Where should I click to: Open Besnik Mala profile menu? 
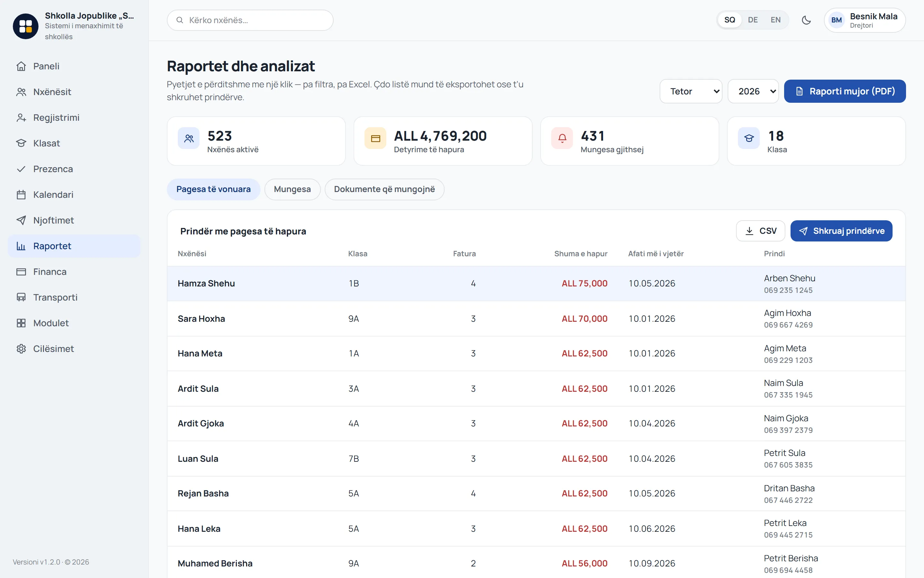[864, 20]
